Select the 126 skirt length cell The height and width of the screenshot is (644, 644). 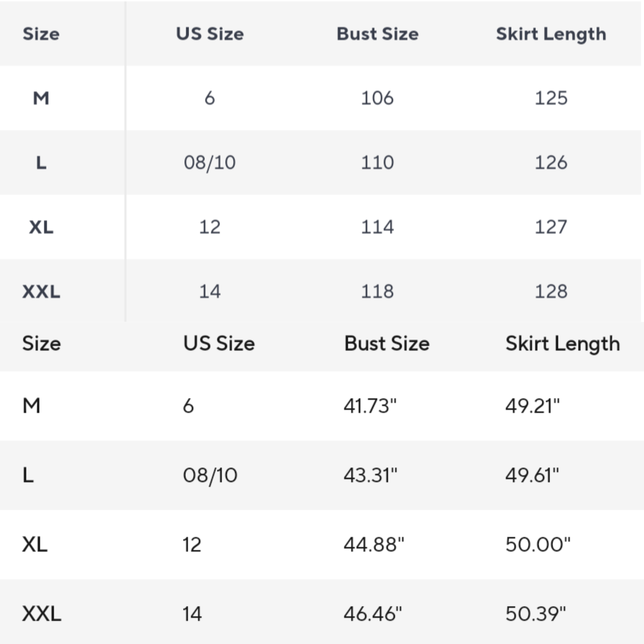[x=551, y=163]
